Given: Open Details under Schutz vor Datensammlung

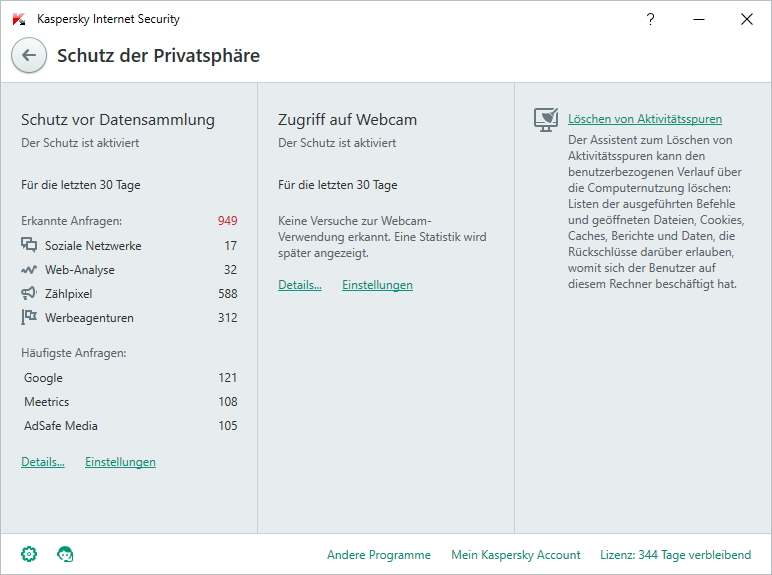Looking at the screenshot, I should (x=43, y=462).
